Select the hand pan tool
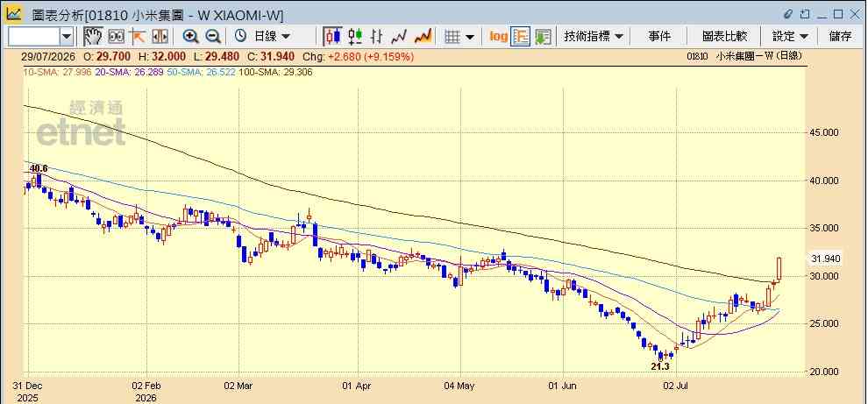 pyautogui.click(x=93, y=37)
